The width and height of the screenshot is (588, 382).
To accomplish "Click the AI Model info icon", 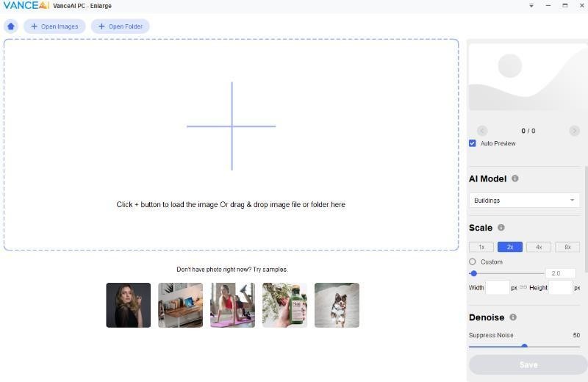I will 514,179.
